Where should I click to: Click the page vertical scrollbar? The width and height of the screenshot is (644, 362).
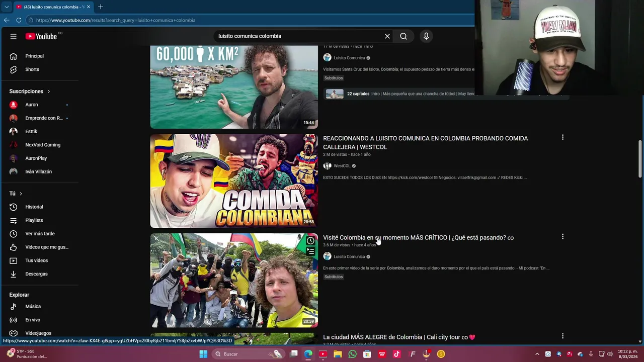[x=640, y=158]
